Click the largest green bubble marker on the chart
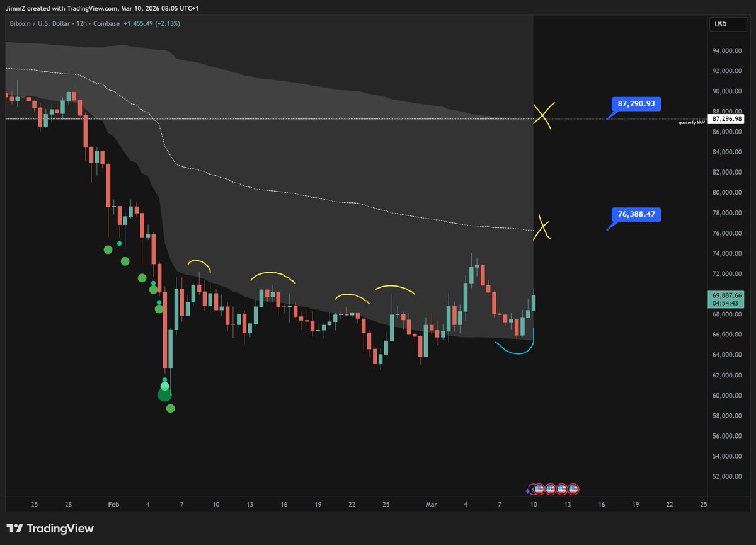The width and height of the screenshot is (756, 545). point(164,394)
